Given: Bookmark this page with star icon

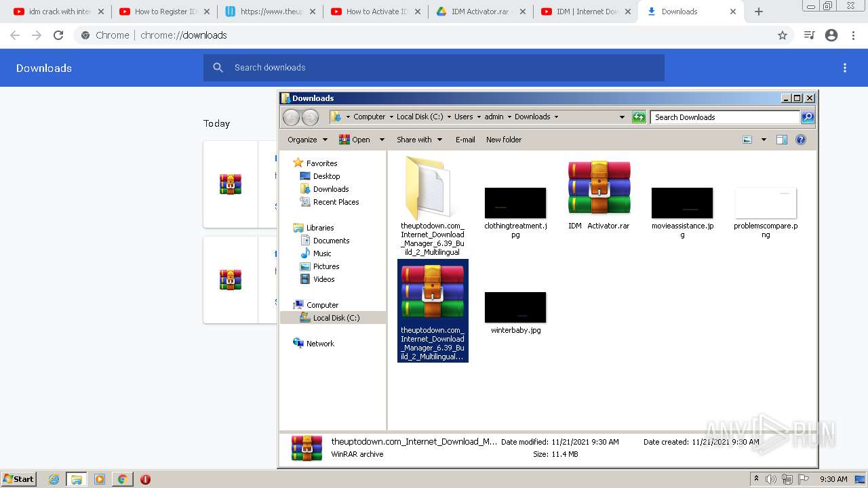Looking at the screenshot, I should (x=783, y=35).
